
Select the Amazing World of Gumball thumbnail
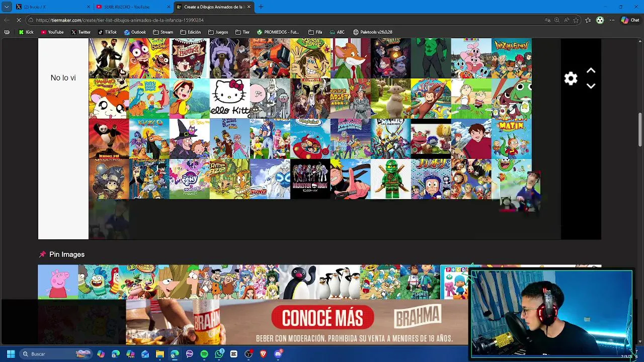point(471,58)
